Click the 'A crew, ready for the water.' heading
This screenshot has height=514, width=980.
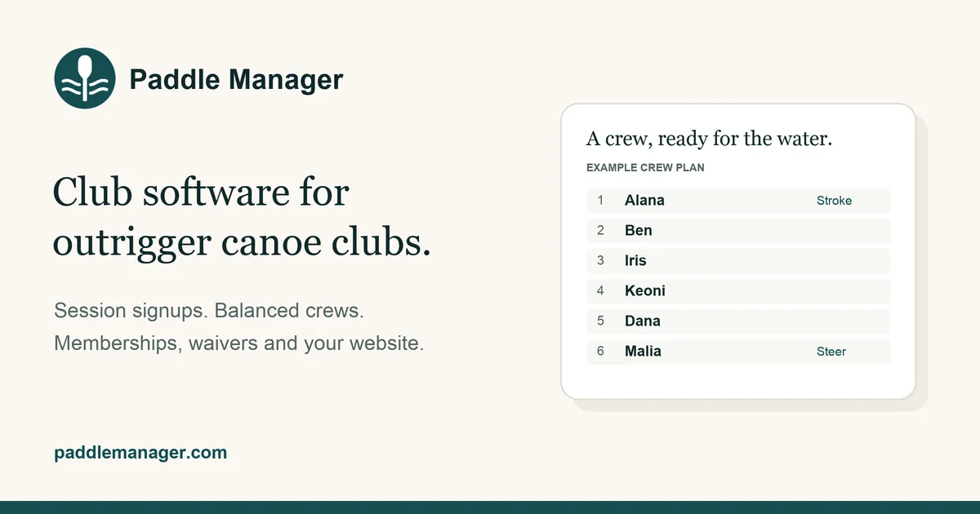click(710, 139)
